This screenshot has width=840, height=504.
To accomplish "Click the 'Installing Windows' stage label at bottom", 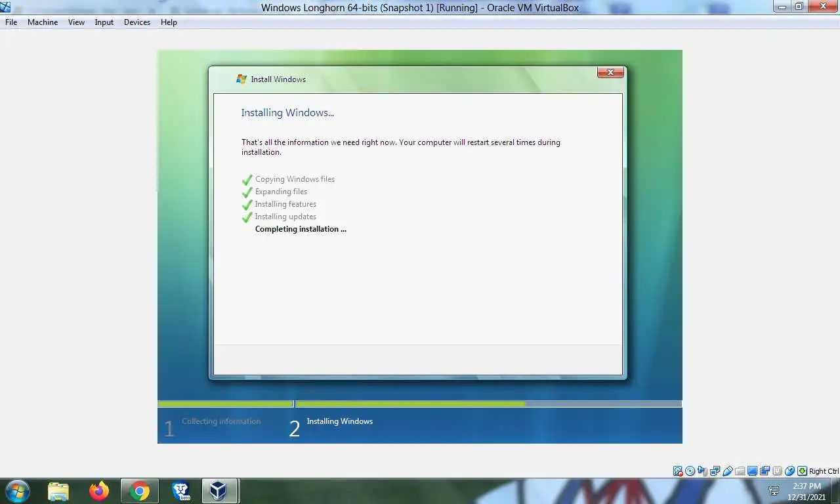I will coord(339,421).
